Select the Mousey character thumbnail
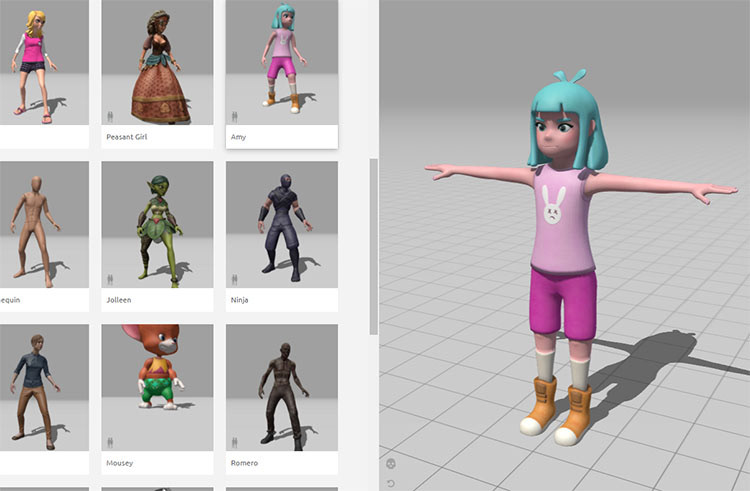Screen dimensions: 750x491 tap(157, 388)
